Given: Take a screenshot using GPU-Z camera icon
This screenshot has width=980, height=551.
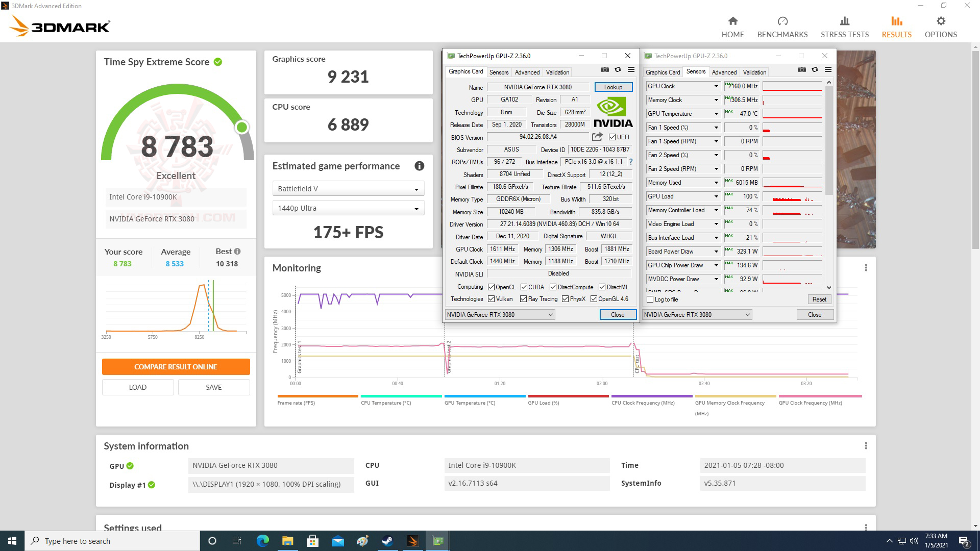Looking at the screenshot, I should point(604,69).
